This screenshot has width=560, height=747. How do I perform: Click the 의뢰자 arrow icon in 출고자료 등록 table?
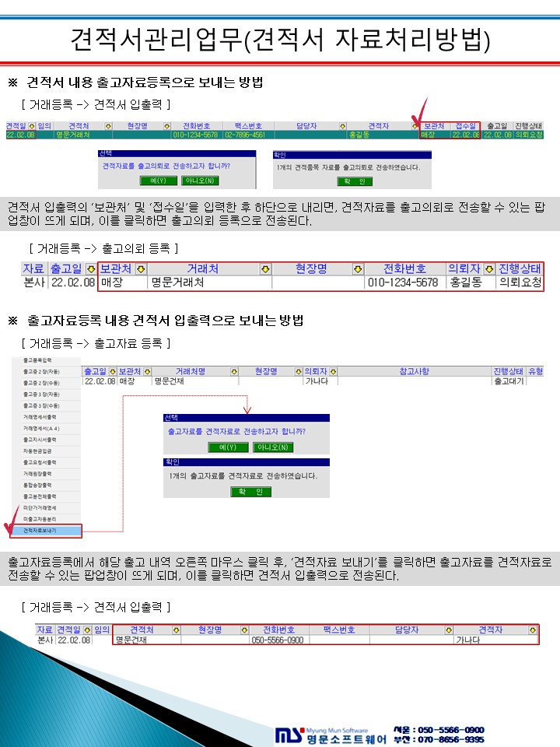pyautogui.click(x=334, y=371)
